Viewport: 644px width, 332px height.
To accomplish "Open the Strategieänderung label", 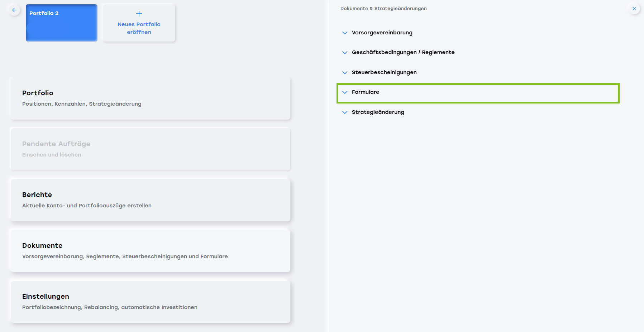I will click(x=378, y=112).
